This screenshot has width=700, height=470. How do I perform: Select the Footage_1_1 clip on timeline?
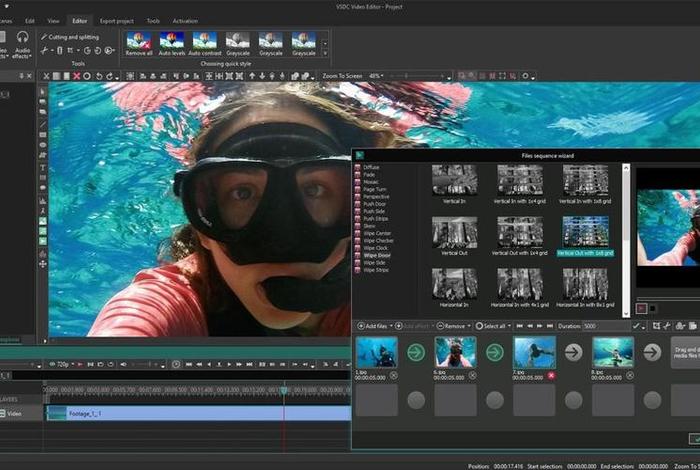coord(198,413)
